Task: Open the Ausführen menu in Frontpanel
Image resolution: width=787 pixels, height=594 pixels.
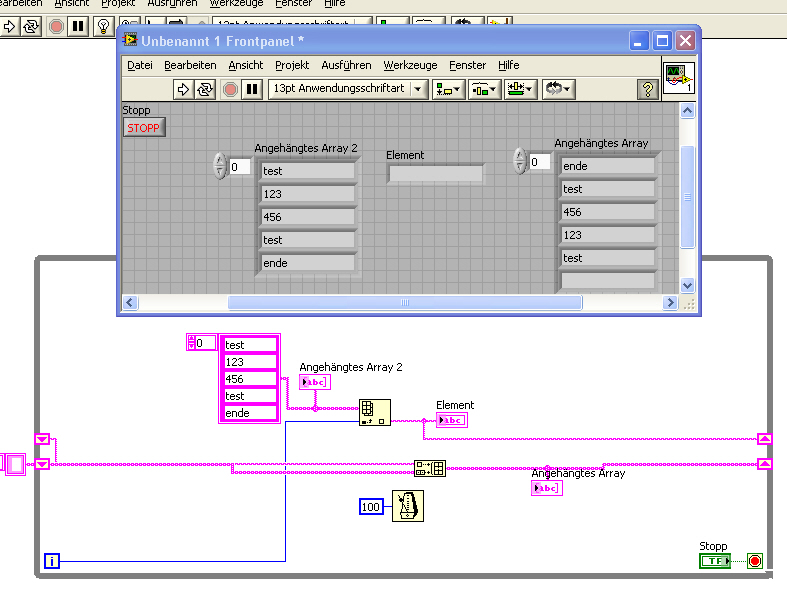Action: click(x=346, y=65)
